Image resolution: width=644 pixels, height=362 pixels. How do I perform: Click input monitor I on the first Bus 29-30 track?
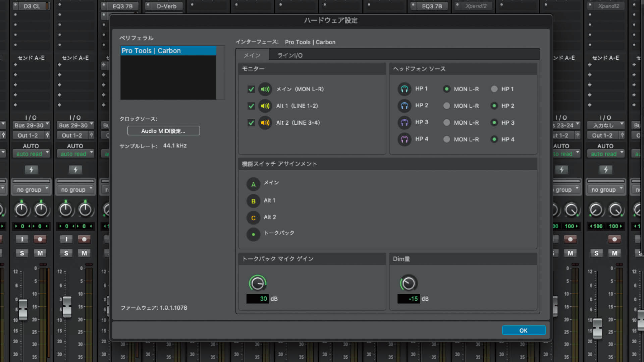(x=22, y=239)
